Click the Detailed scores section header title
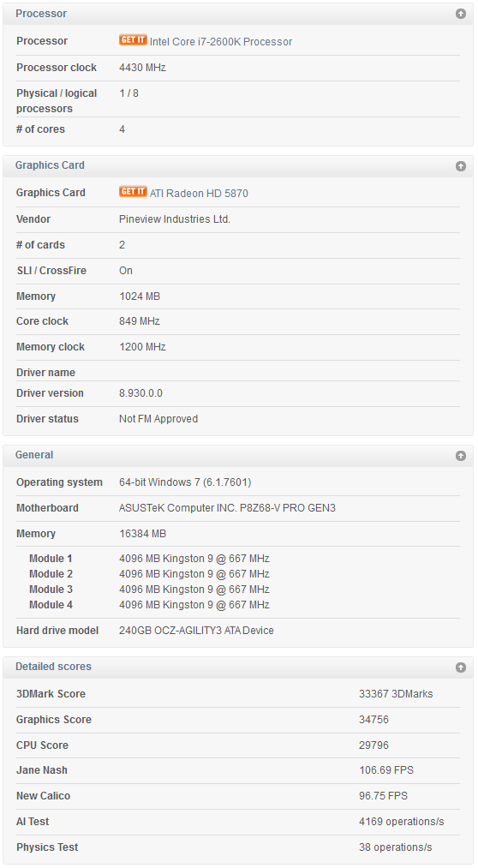The image size is (478, 868). coord(53,667)
